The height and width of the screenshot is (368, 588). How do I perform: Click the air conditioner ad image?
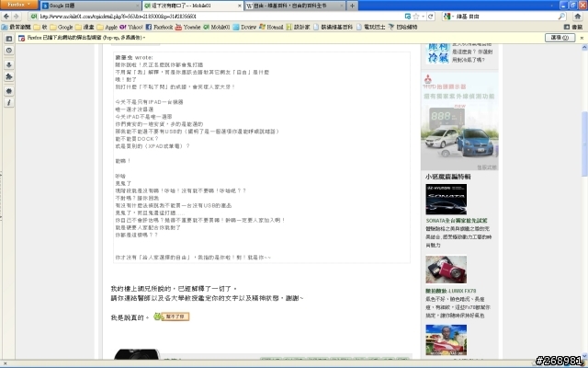point(438,53)
